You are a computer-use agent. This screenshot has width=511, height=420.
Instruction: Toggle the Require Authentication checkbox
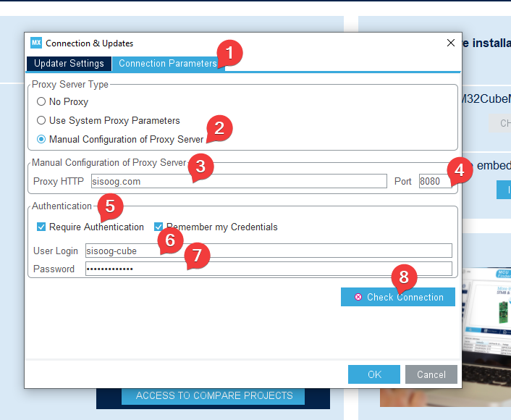click(41, 227)
